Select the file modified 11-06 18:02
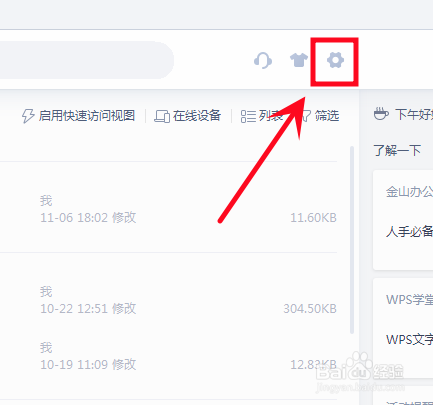The width and height of the screenshot is (433, 405). 168,207
